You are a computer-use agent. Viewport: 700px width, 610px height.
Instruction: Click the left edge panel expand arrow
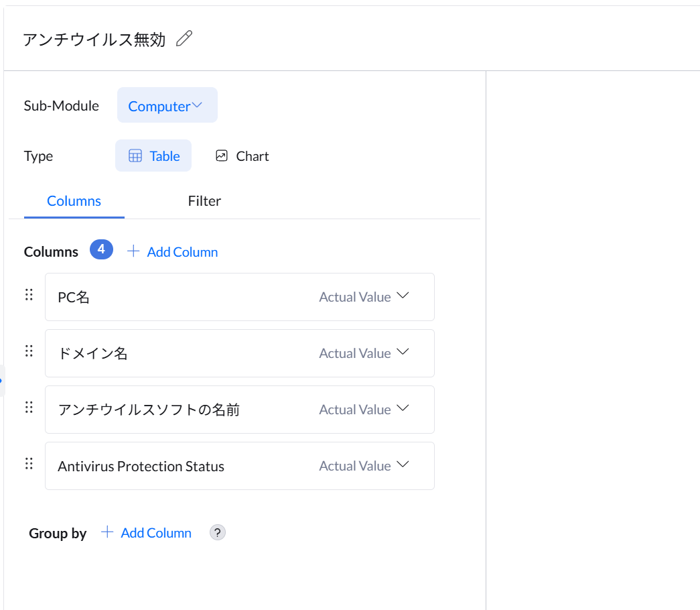click(x=2, y=381)
